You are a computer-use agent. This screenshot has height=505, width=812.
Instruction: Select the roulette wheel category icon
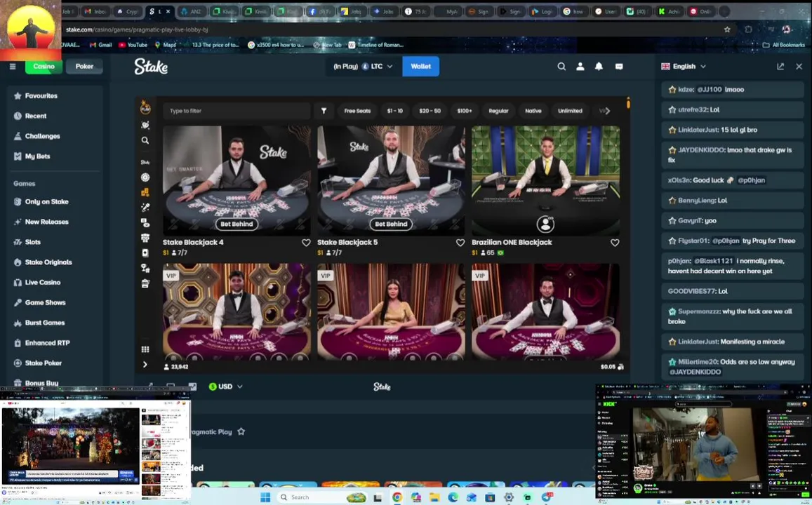click(145, 177)
